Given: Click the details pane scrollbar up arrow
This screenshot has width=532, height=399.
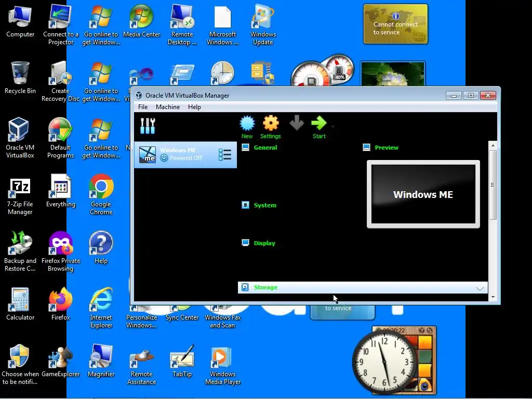Looking at the screenshot, I should tap(493, 145).
